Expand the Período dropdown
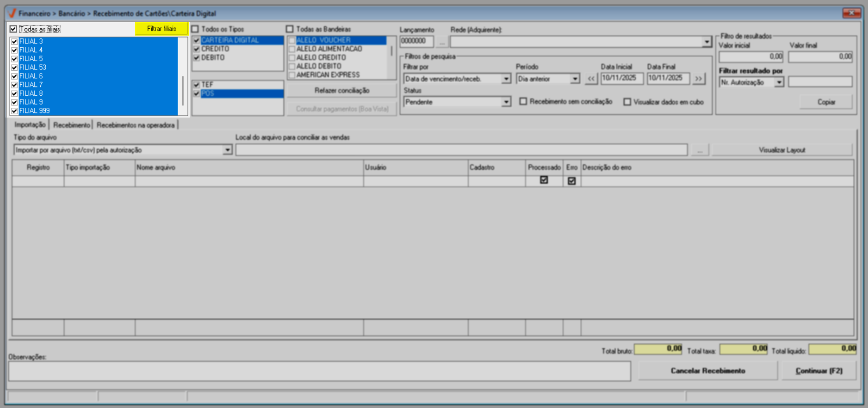 [x=574, y=79]
